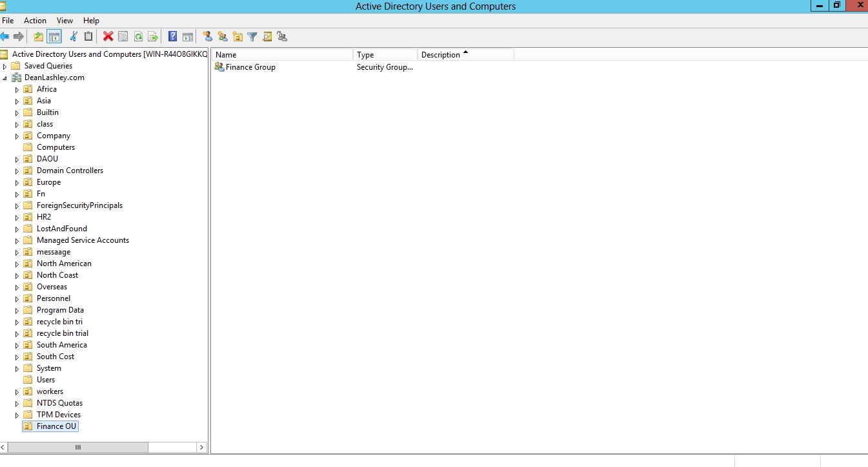Click the domain icon beside DeanLashley.com
Screen dimensions: 868x467
tap(16, 78)
